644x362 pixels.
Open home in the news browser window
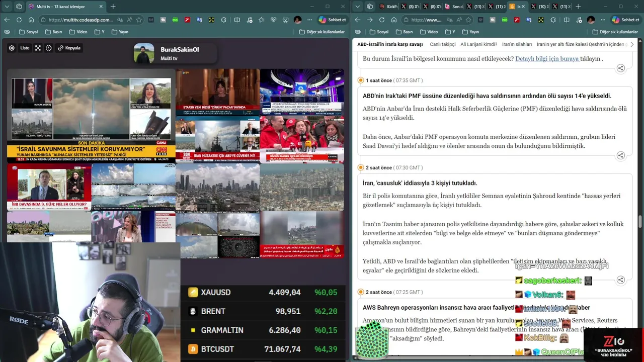(394, 20)
